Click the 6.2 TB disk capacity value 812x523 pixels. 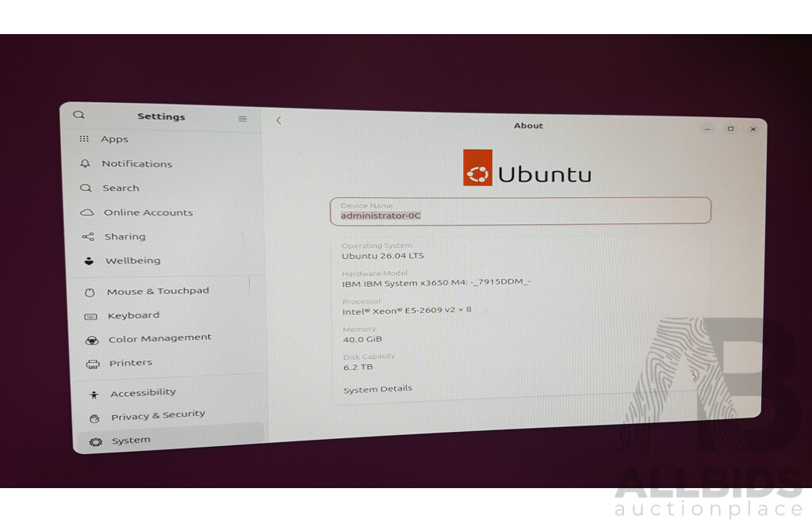(x=358, y=368)
